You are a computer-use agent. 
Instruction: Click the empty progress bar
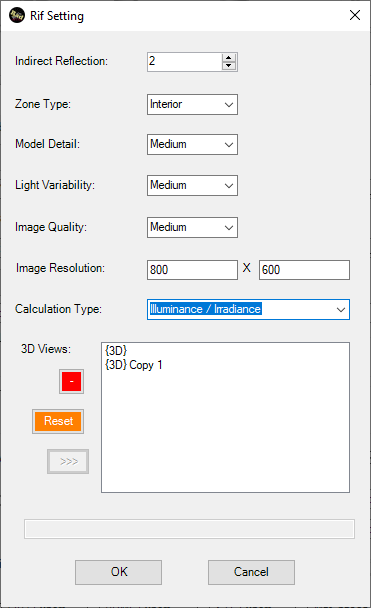(x=189, y=529)
